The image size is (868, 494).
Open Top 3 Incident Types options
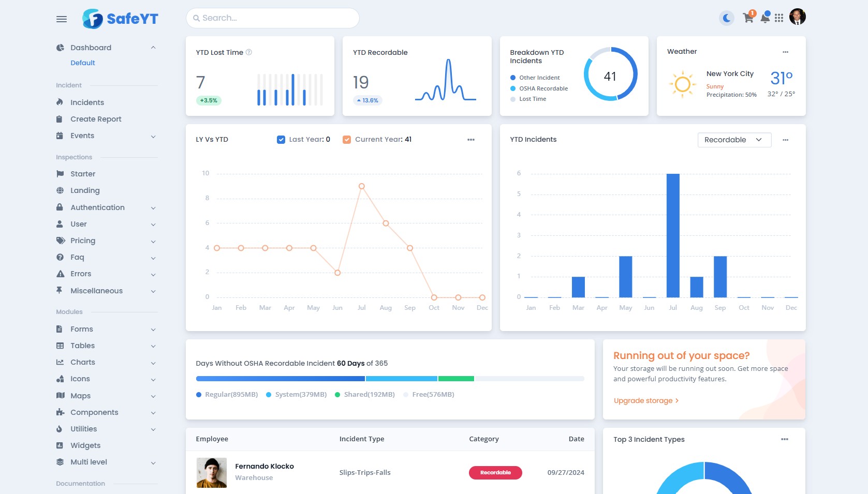click(784, 439)
